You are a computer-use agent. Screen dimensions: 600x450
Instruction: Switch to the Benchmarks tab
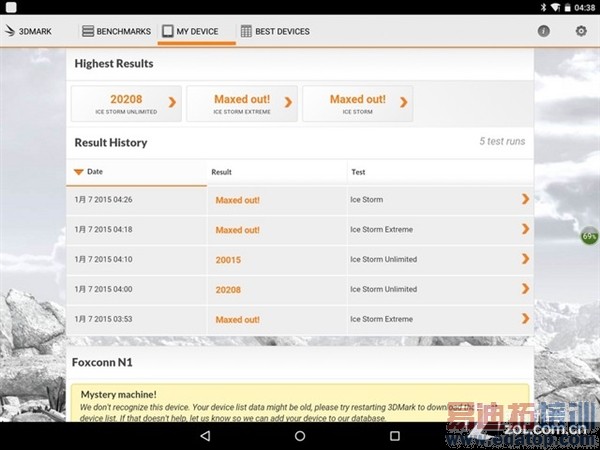point(117,31)
